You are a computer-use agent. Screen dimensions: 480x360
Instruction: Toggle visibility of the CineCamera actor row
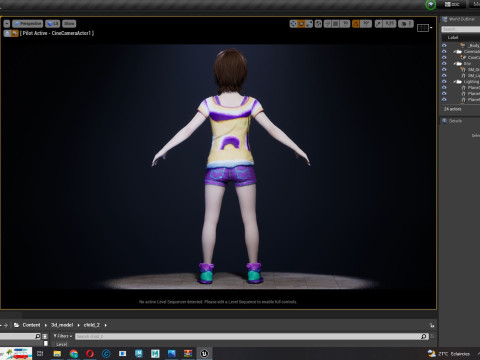(x=444, y=57)
